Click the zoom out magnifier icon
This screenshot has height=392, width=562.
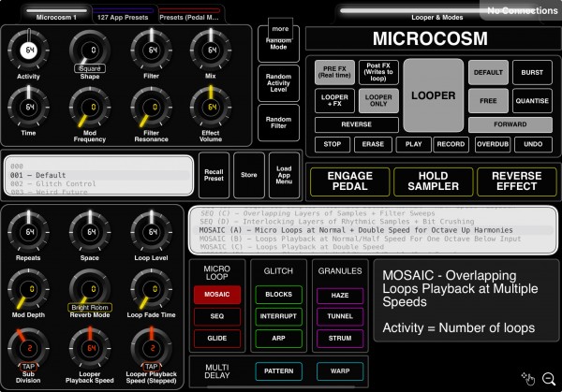[549, 379]
